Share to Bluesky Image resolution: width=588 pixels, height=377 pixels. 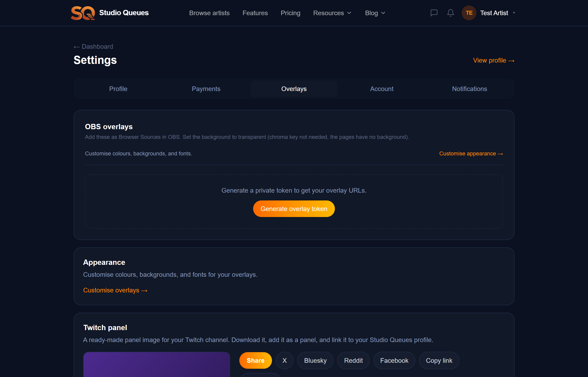click(x=315, y=361)
